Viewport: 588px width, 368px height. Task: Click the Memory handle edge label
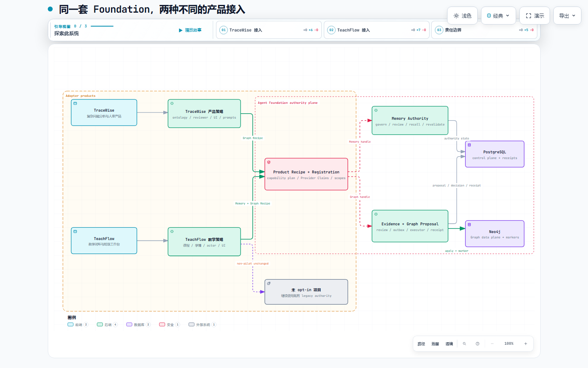coord(360,142)
